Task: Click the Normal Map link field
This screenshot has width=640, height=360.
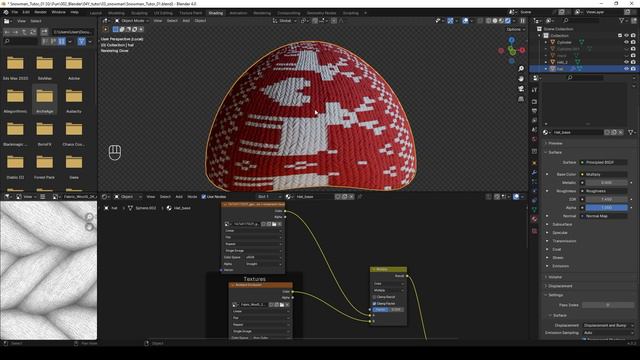Action: (x=604, y=216)
